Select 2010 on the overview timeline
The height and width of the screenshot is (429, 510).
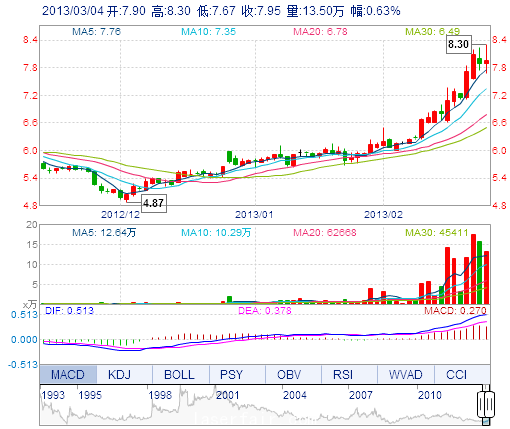tap(430, 395)
